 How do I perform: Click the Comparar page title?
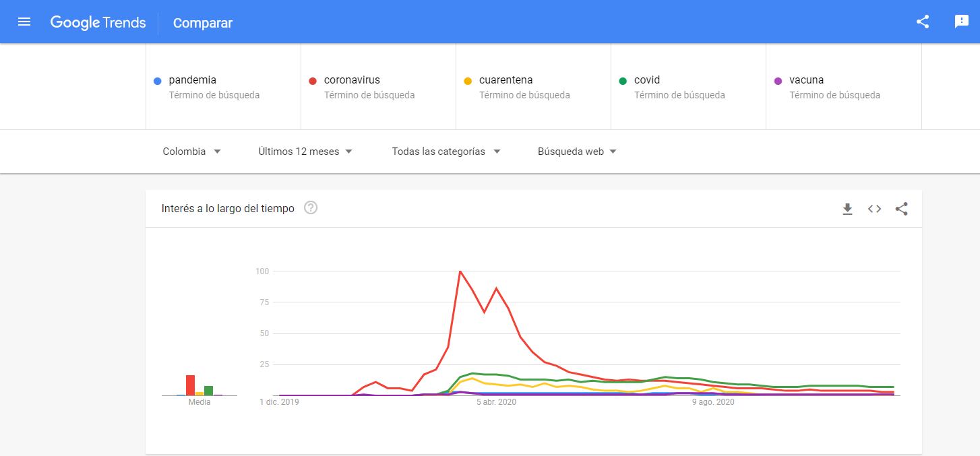point(202,22)
